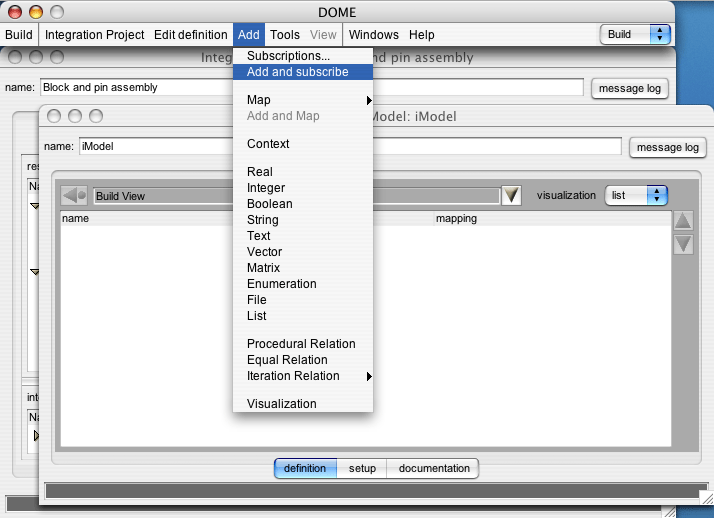Add a Real parameter
714x518 pixels.
tap(303, 172)
